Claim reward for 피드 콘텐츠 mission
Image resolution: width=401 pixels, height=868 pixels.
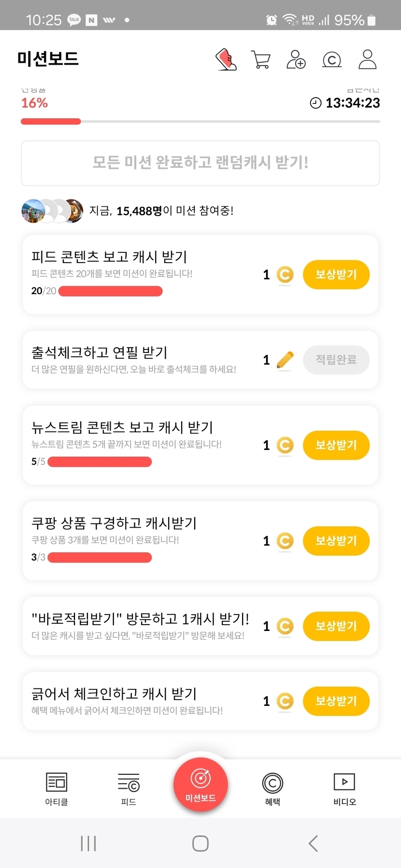pyautogui.click(x=336, y=275)
